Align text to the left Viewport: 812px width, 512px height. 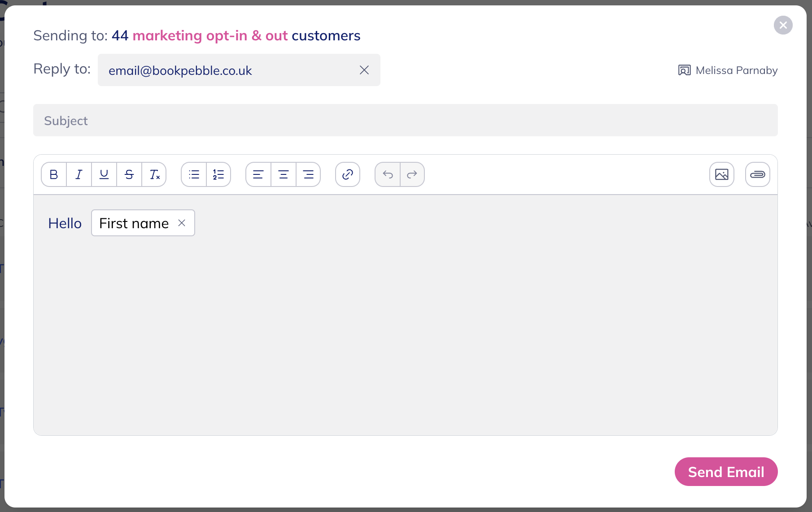point(258,174)
